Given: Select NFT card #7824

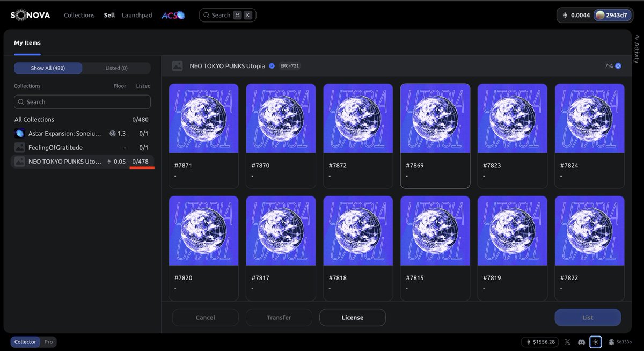Looking at the screenshot, I should (590, 136).
